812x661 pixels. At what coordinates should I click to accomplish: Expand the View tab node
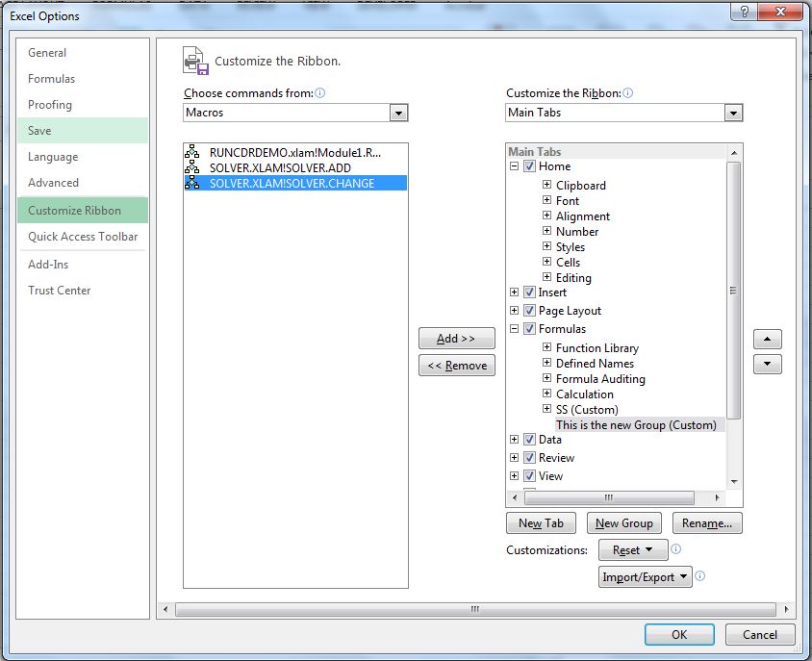tap(514, 475)
